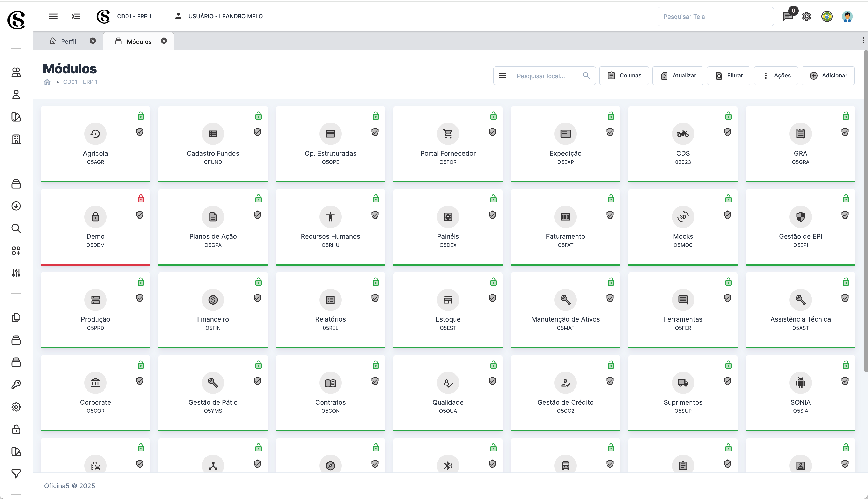
Task: Open the user avatar profile icon
Action: (x=847, y=17)
